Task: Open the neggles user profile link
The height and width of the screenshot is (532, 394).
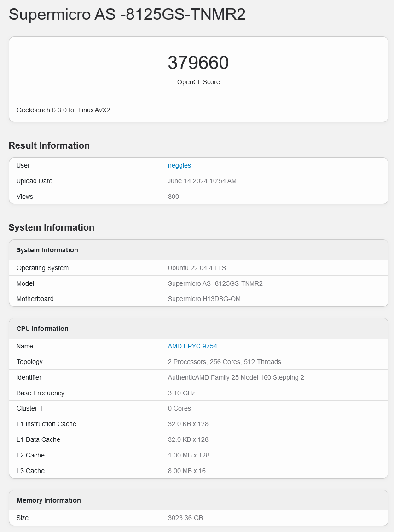Action: (x=179, y=165)
